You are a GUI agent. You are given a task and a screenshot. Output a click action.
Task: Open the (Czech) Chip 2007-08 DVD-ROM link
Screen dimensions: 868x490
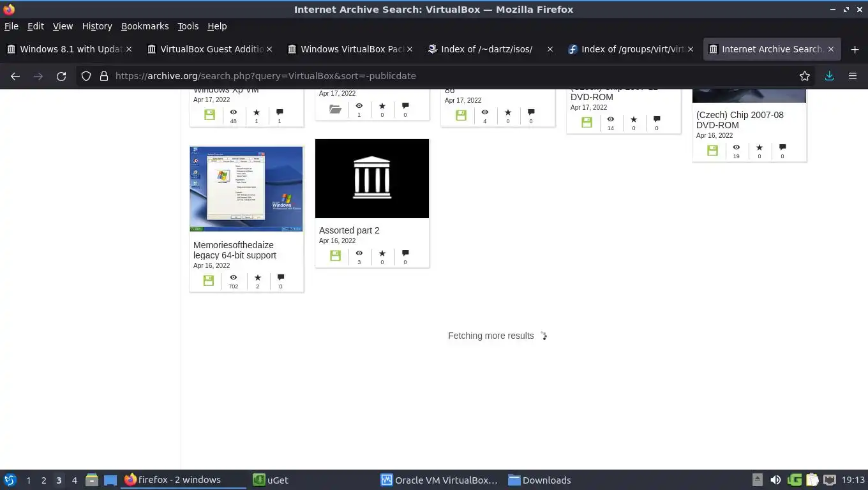pyautogui.click(x=740, y=120)
